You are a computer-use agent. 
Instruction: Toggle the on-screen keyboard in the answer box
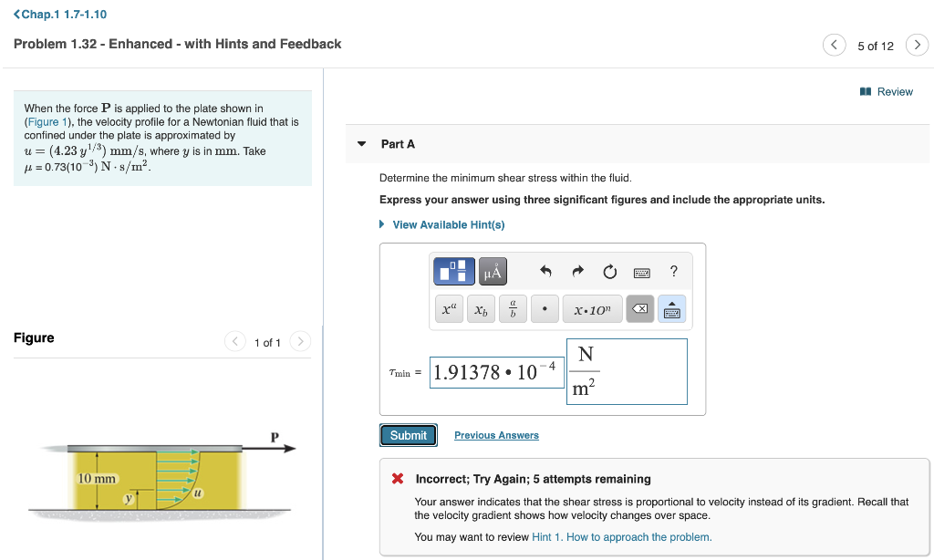click(x=671, y=308)
